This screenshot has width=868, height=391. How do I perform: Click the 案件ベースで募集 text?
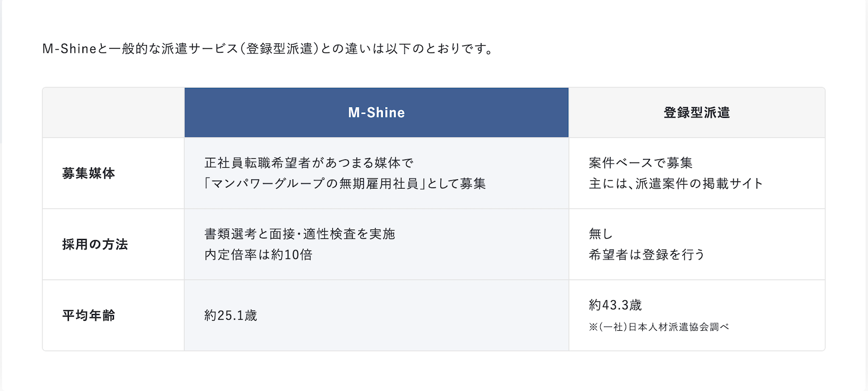[641, 163]
